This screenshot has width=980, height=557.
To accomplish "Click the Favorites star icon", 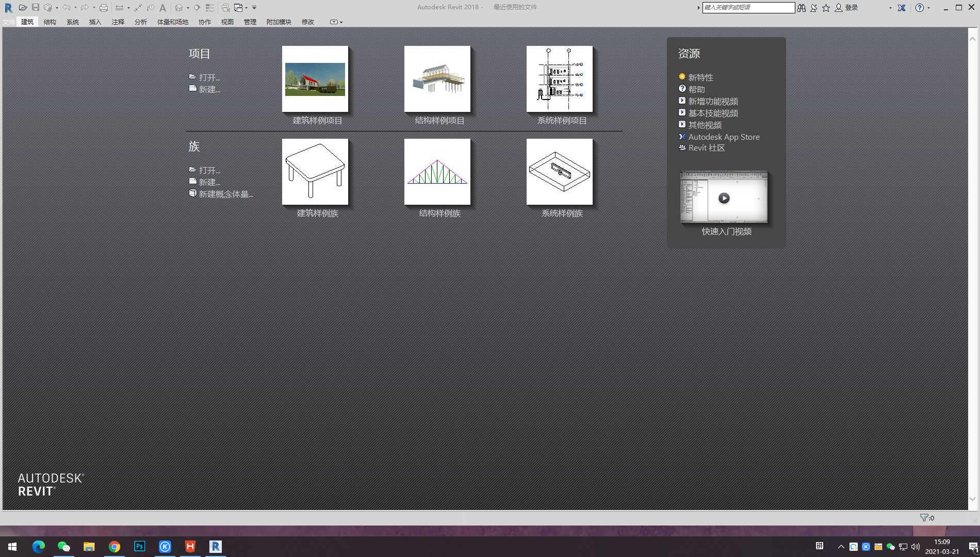I will coord(826,8).
